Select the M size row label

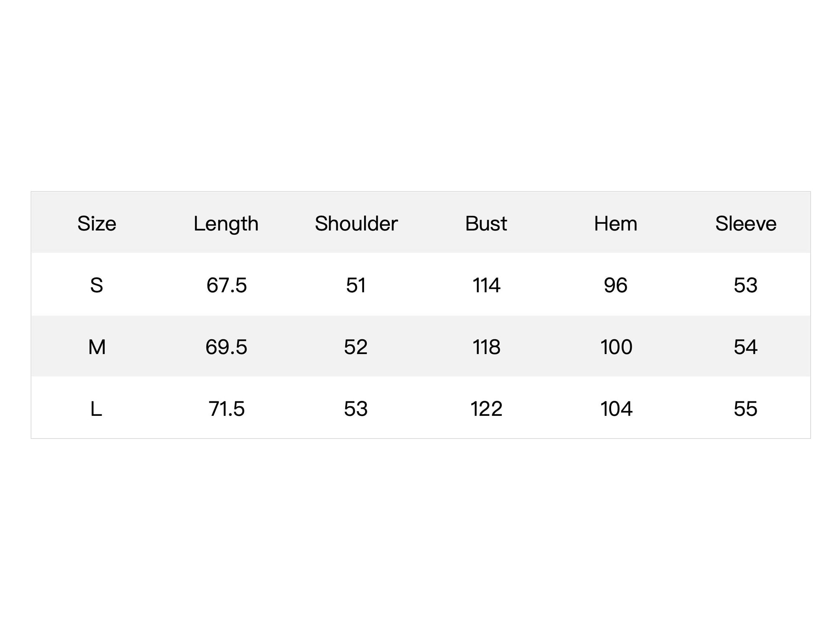pyautogui.click(x=97, y=347)
